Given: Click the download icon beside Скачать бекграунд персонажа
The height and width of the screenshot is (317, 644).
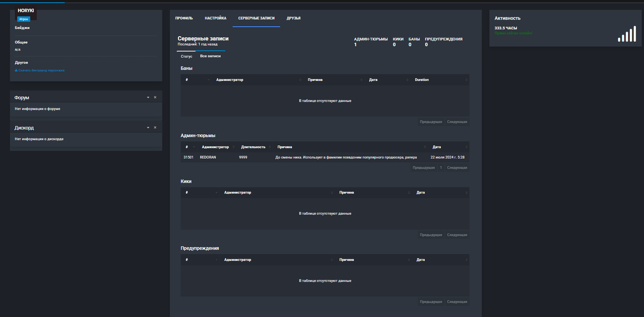Looking at the screenshot, I should tap(16, 70).
